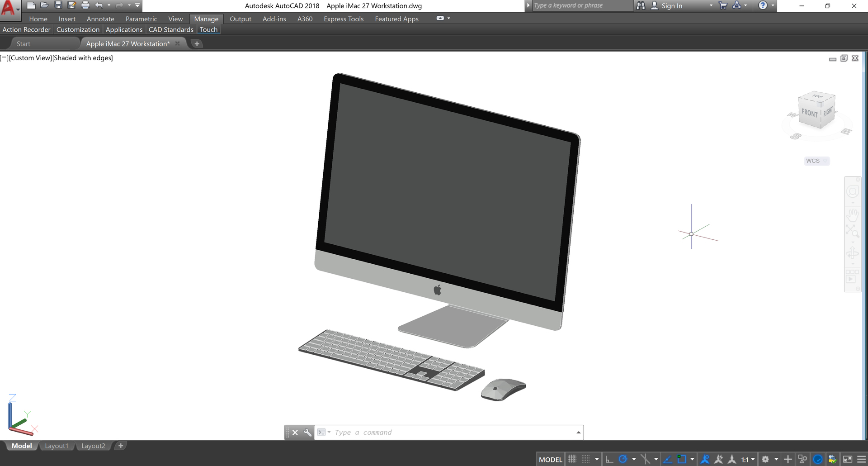
Task: Click the Annotation Monitor plus icon
Action: [788, 459]
